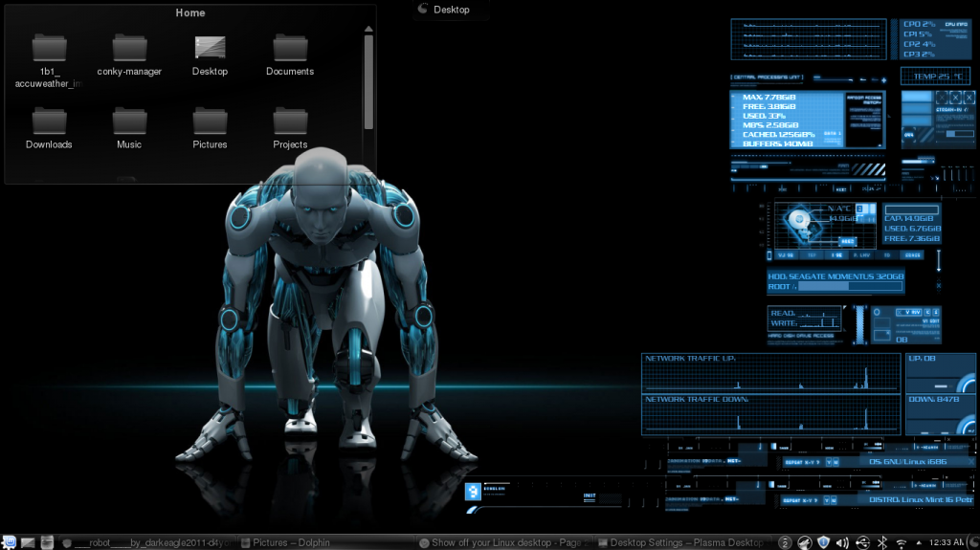
Task: Open the Linux Mint start menu
Action: (9, 542)
